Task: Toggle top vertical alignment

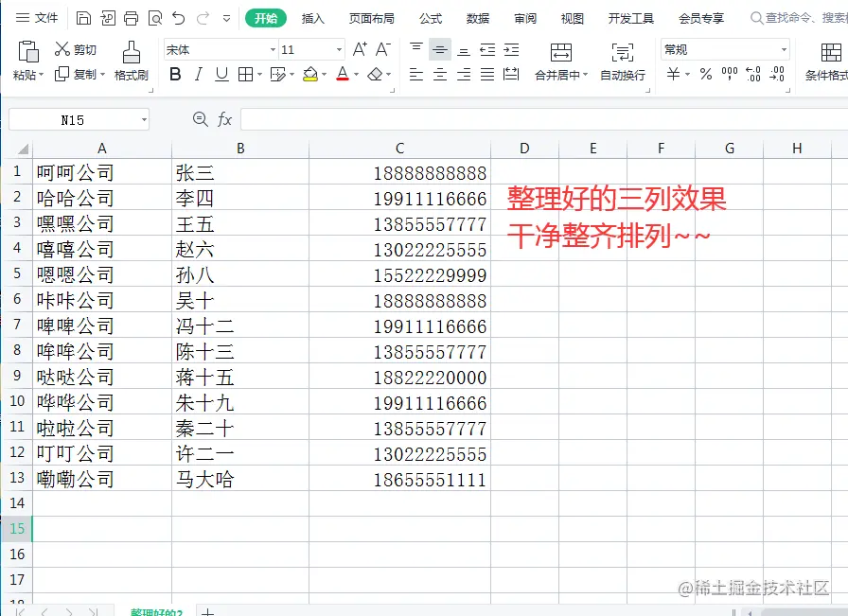Action: pos(414,47)
